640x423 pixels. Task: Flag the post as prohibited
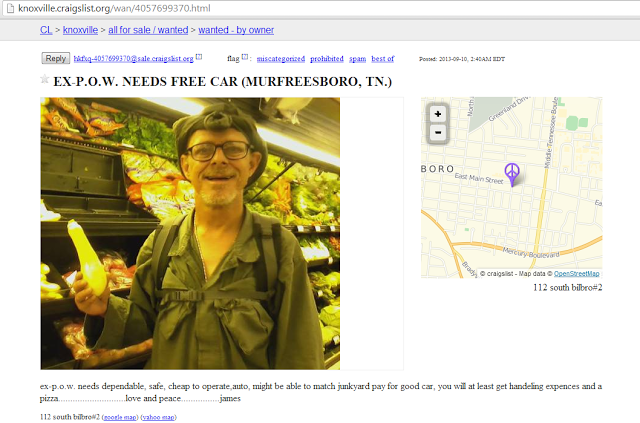(x=327, y=59)
